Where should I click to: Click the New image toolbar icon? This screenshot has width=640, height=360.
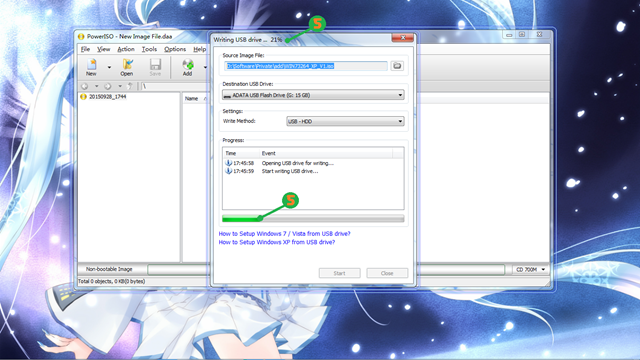(91, 67)
